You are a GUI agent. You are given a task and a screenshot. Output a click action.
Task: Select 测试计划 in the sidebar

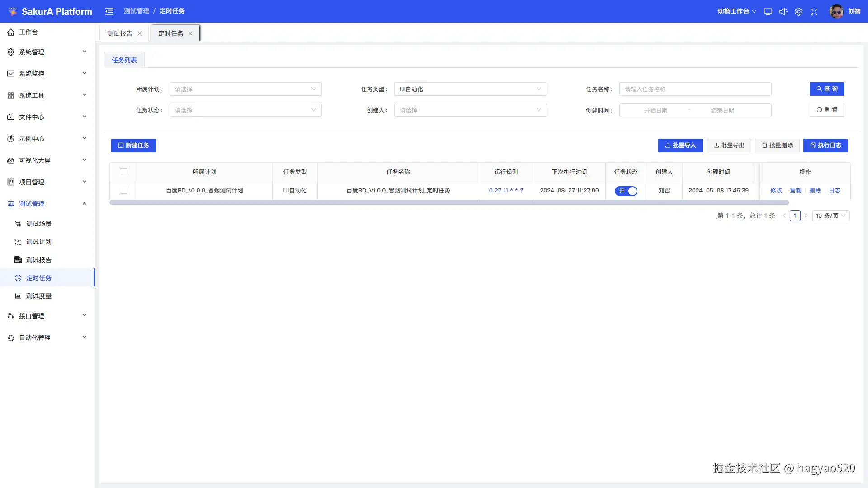point(39,242)
